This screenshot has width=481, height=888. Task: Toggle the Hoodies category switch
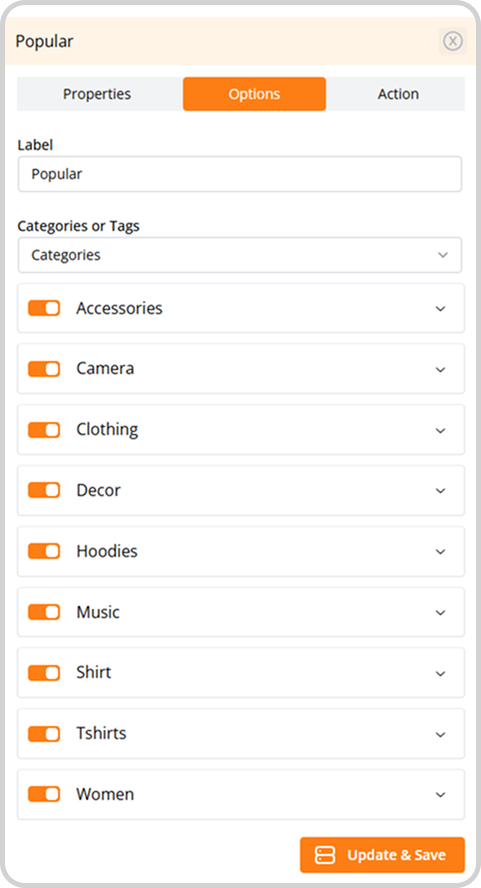[44, 551]
